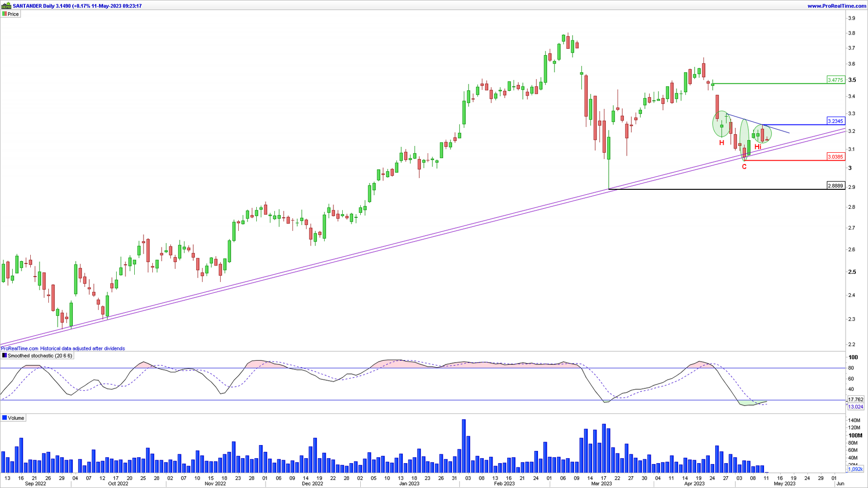This screenshot has width=868, height=488.
Task: Click the red 3.0385 price level tag
Action: pyautogui.click(x=835, y=157)
